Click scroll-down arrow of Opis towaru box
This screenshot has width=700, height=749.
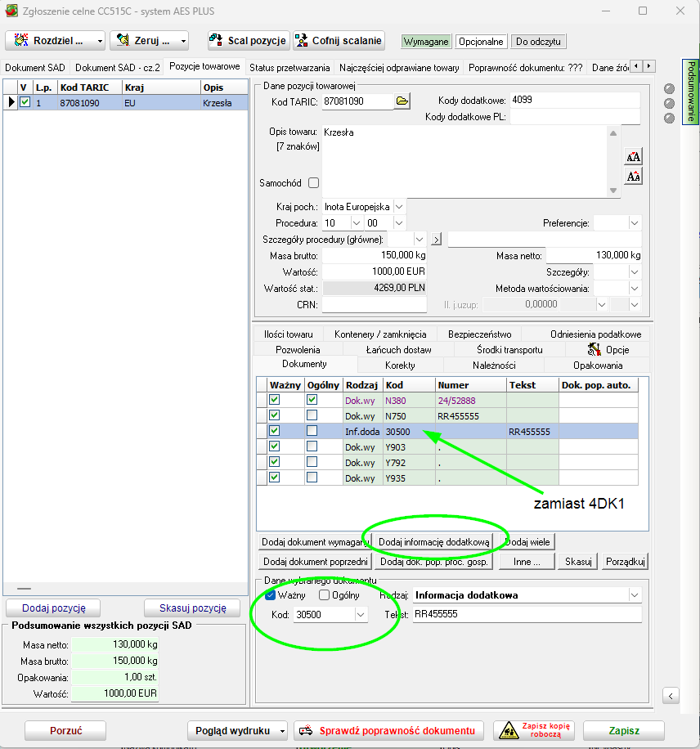pos(613,191)
